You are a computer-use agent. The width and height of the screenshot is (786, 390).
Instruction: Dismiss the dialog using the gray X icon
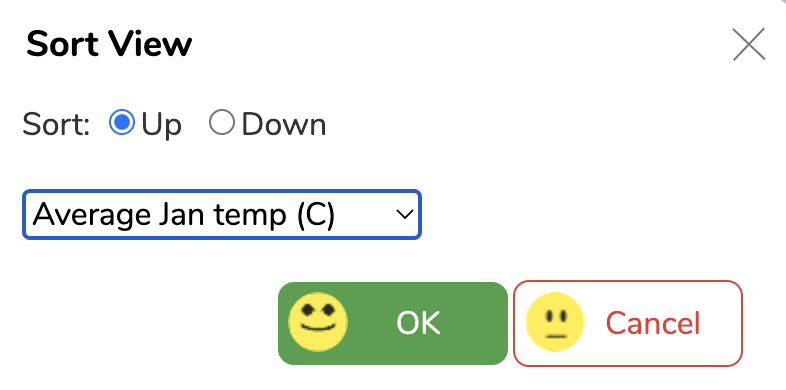[x=749, y=44]
